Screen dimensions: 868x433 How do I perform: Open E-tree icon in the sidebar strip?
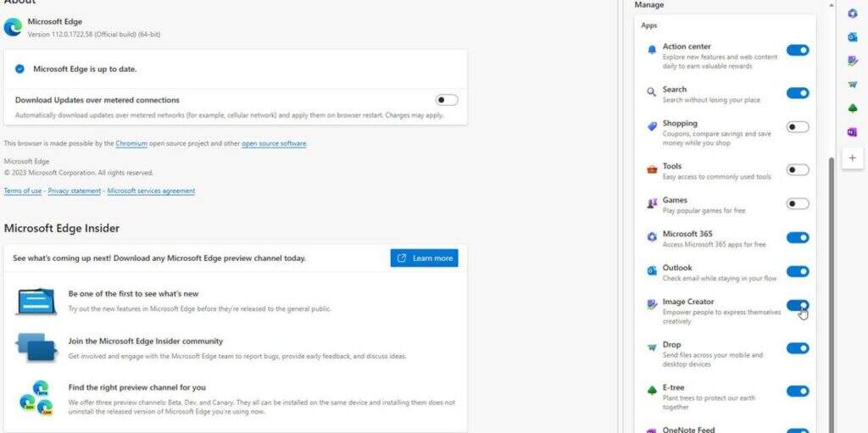point(853,108)
